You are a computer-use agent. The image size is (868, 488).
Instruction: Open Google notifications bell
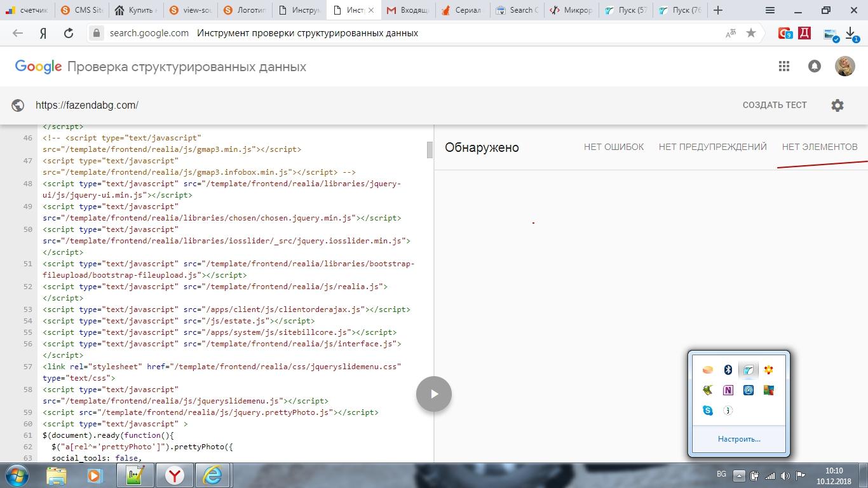815,66
